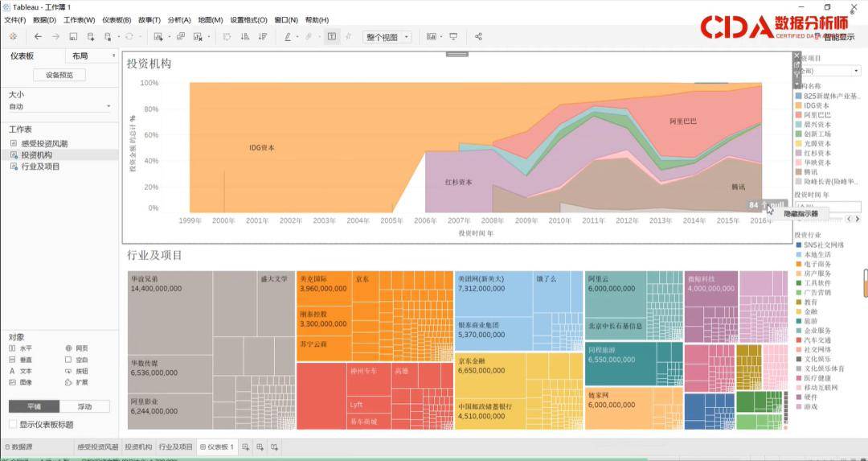
Task: Open the 投资项目 filter dropdown
Action: [855, 71]
